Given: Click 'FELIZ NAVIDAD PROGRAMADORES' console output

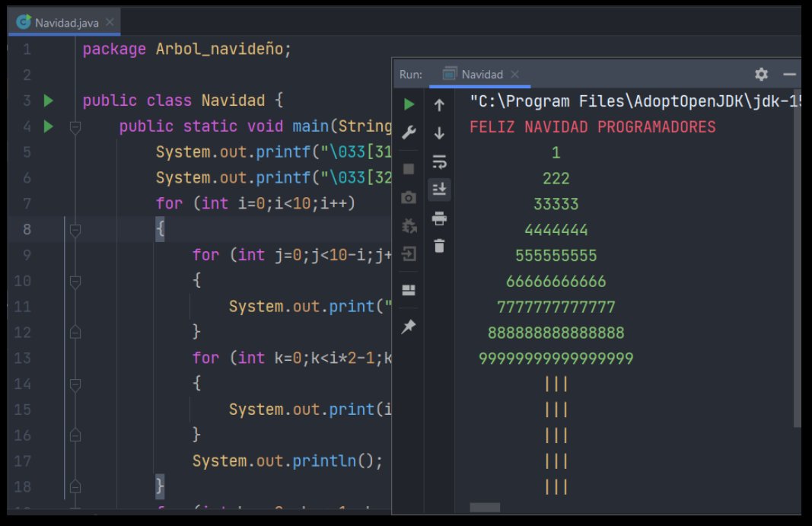Looking at the screenshot, I should [592, 127].
